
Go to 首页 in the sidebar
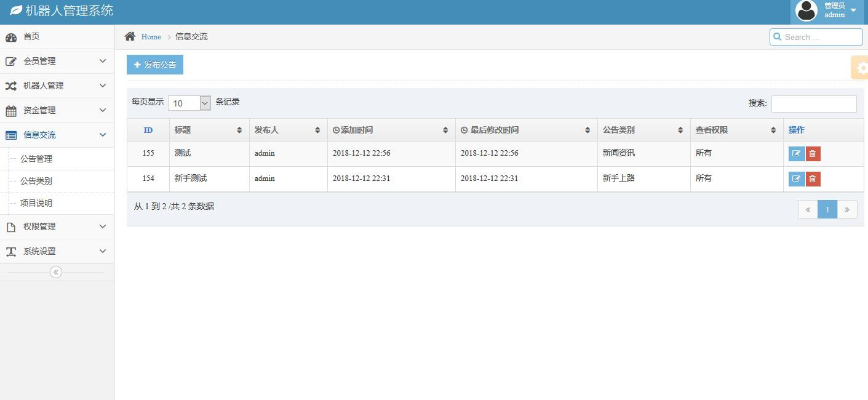click(31, 37)
